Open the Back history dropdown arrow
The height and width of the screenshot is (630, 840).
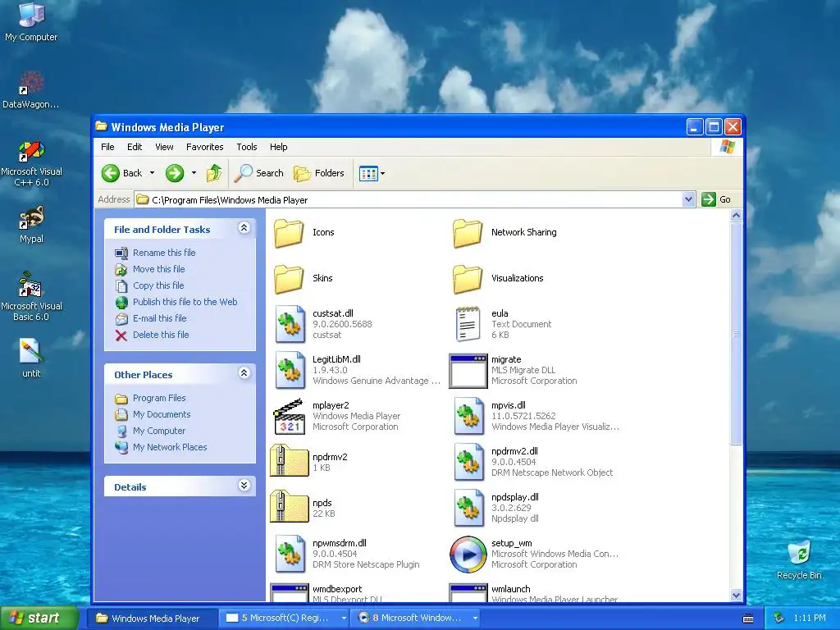[x=152, y=173]
